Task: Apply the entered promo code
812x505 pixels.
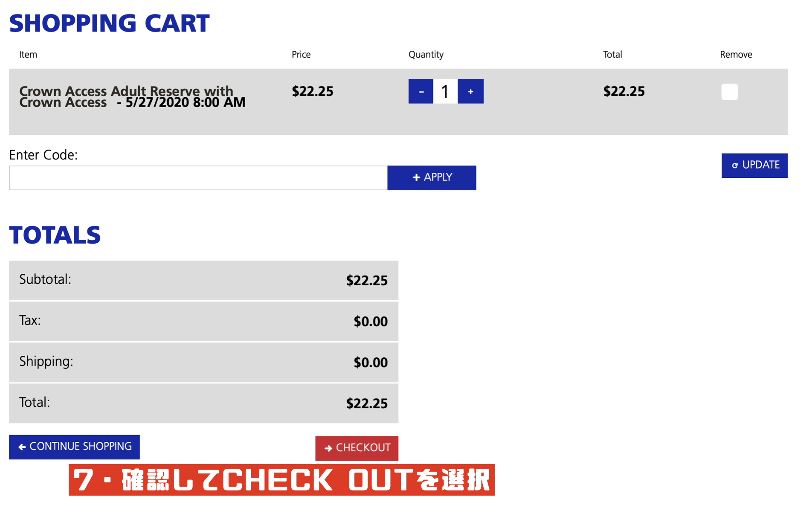Action: tap(432, 177)
